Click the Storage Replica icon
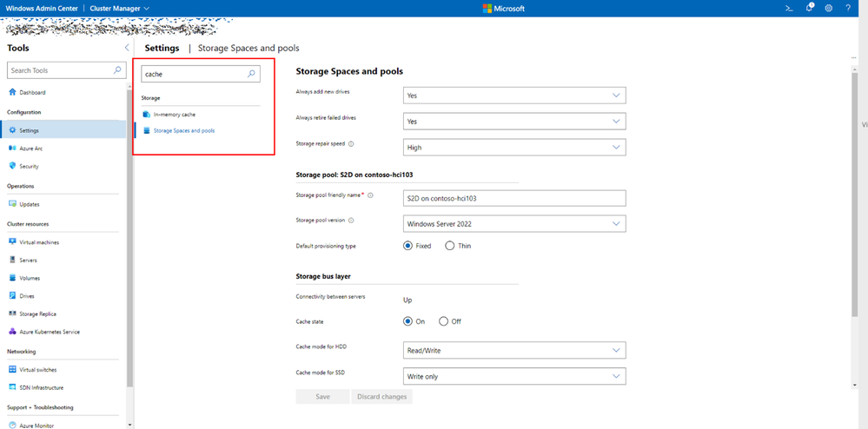The width and height of the screenshot is (868, 429). coord(13,313)
